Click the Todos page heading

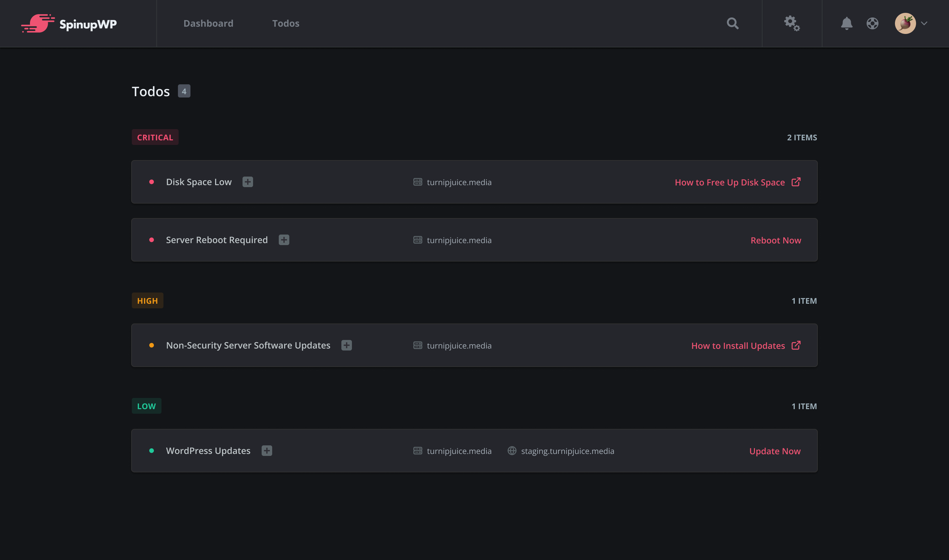tap(151, 91)
